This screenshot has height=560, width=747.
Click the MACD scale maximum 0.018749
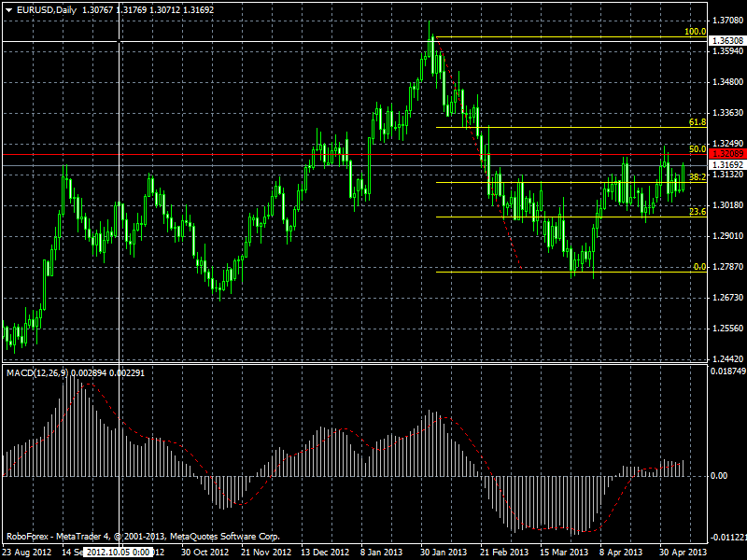tap(727, 371)
